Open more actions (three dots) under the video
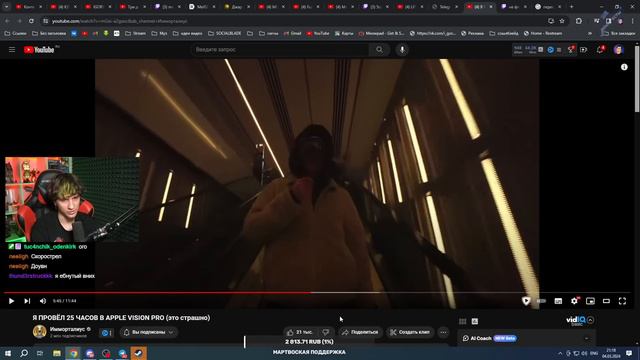Screen dimensions: 640x360 coord(443,332)
